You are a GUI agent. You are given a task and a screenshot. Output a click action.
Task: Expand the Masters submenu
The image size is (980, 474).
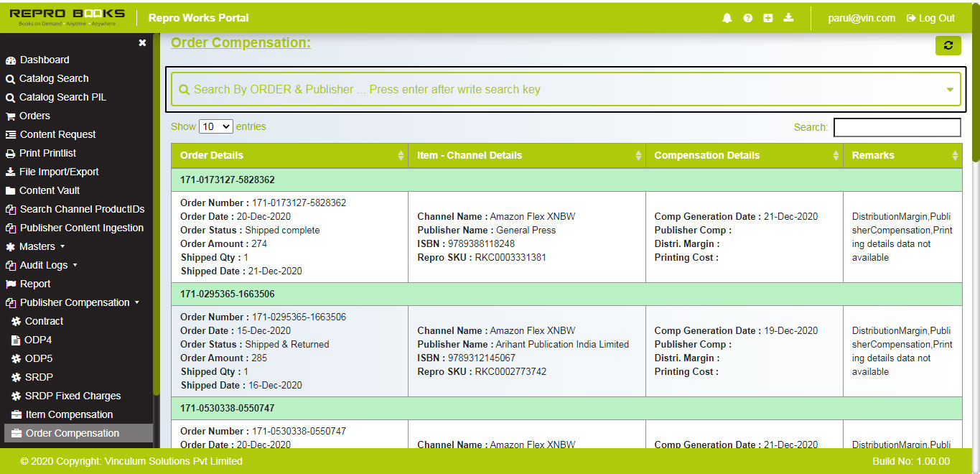click(x=42, y=246)
